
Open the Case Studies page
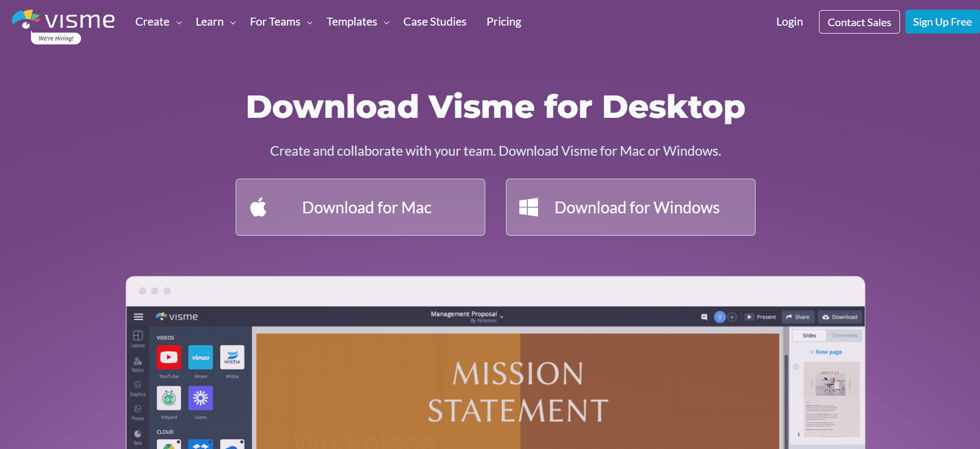click(x=435, y=22)
